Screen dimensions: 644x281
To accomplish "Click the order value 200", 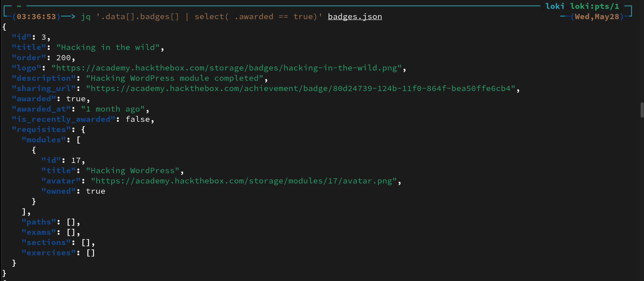I will click(x=63, y=58).
